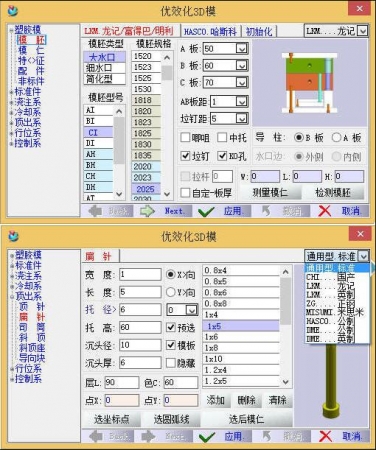Viewport: 376px width, 450px height.
Task: Collapse the 通用型.标准 dropdown arrow
Action: click(363, 256)
